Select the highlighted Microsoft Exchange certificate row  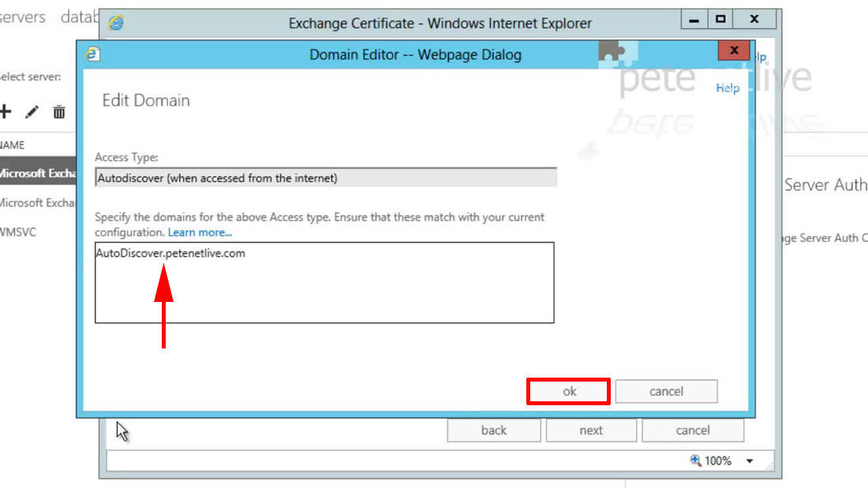[38, 173]
